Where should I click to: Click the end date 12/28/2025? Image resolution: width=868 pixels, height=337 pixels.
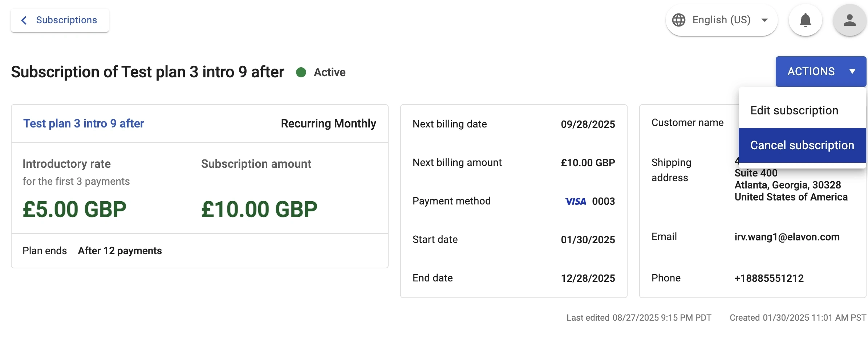[x=588, y=279]
